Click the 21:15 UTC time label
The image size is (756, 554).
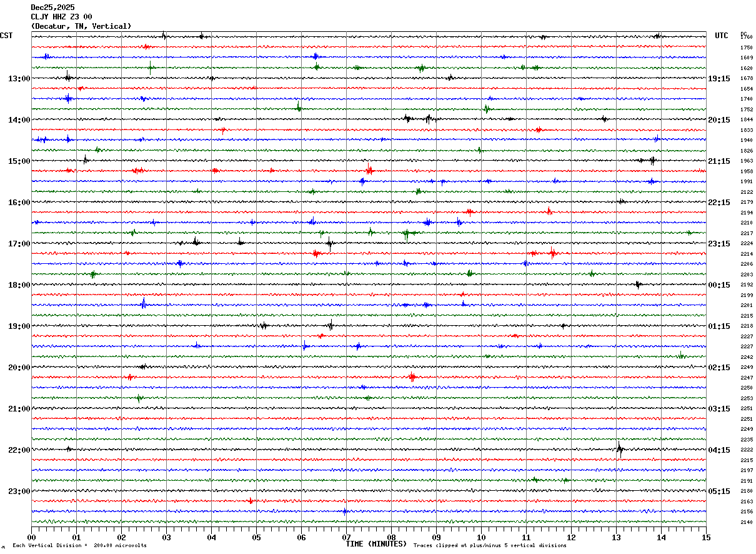coord(719,161)
